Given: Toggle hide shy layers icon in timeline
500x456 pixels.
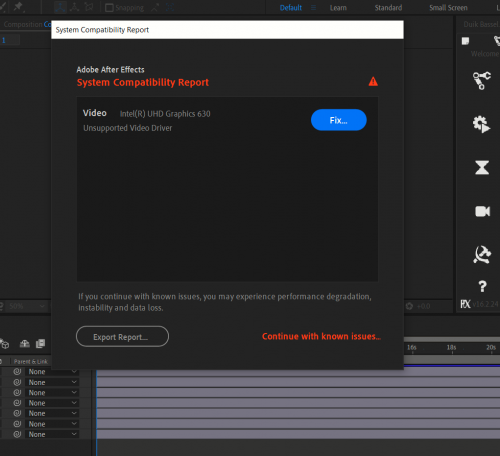Looking at the screenshot, I should coord(25,344).
